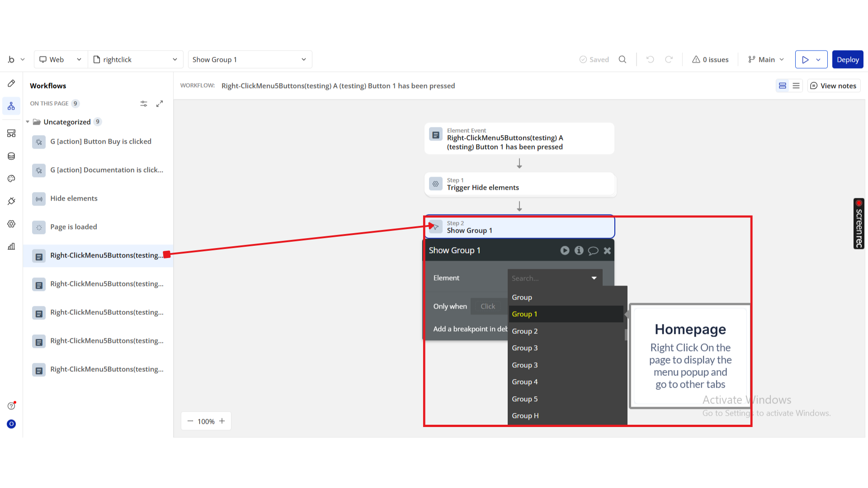Click the zoom-in plus next to 100%
Viewport: 868px width, 488px height.
222,421
